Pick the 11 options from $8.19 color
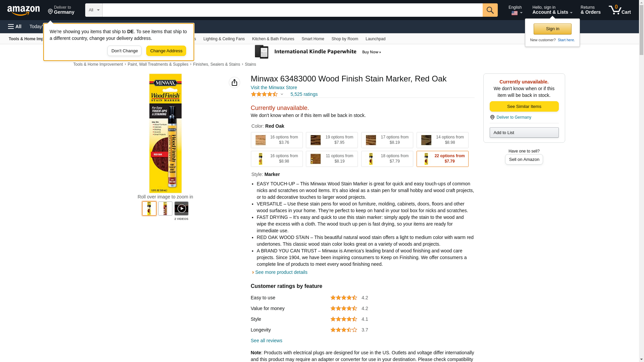The height and width of the screenshot is (362, 644). coord(332,159)
